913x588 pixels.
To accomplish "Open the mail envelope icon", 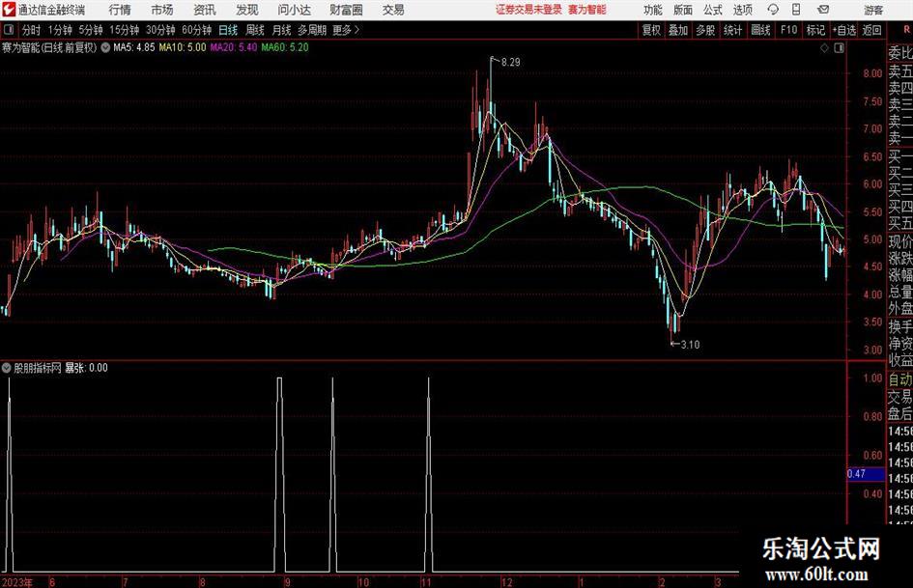I will tap(823, 10).
